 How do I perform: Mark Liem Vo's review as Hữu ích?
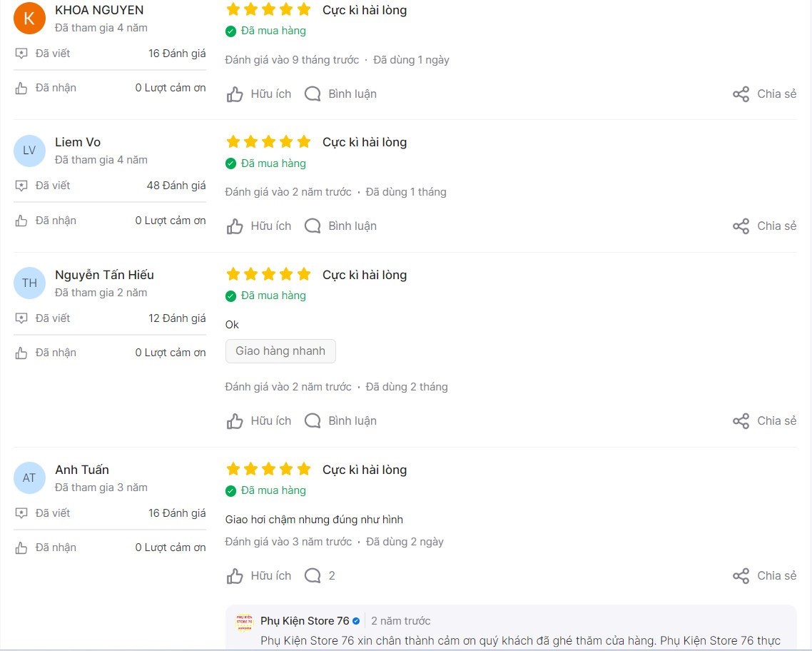[x=260, y=226]
